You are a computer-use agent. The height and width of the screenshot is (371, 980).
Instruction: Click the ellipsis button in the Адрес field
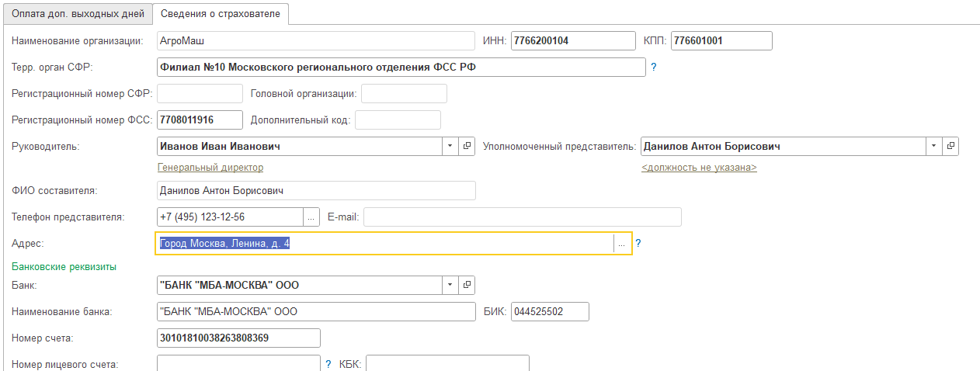622,244
